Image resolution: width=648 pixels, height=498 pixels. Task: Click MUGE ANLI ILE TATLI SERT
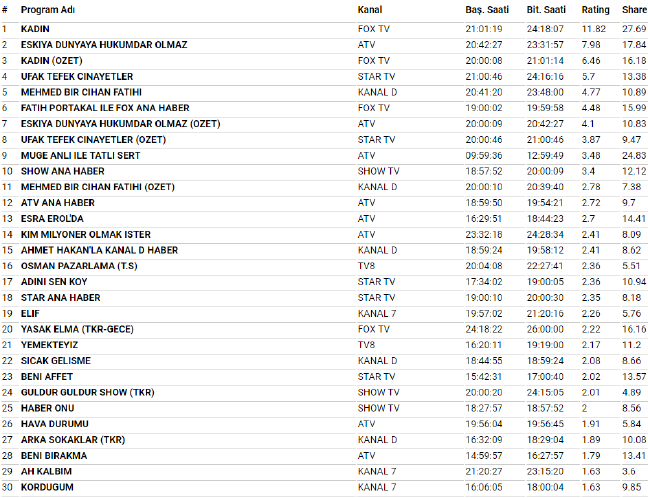[80, 155]
